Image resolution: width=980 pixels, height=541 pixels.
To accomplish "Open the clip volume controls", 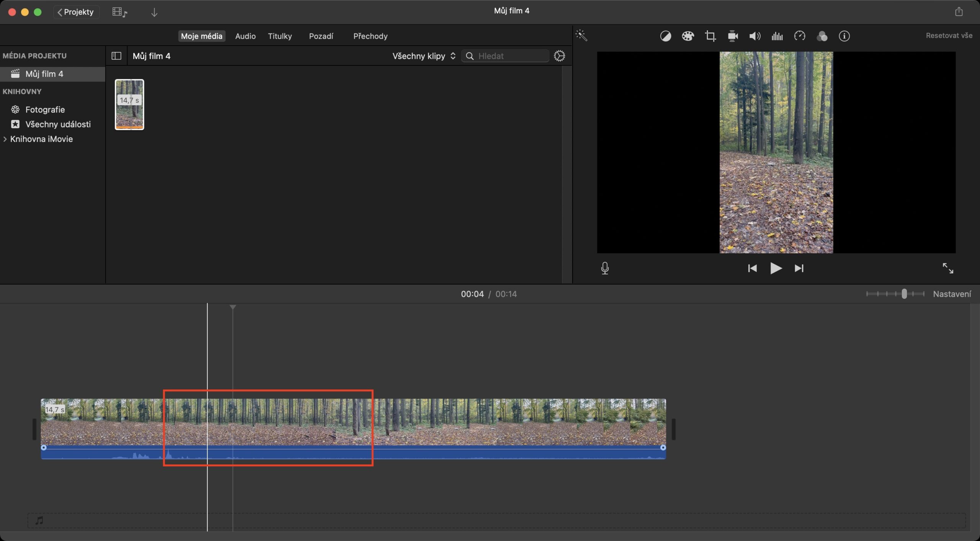I will pyautogui.click(x=755, y=36).
